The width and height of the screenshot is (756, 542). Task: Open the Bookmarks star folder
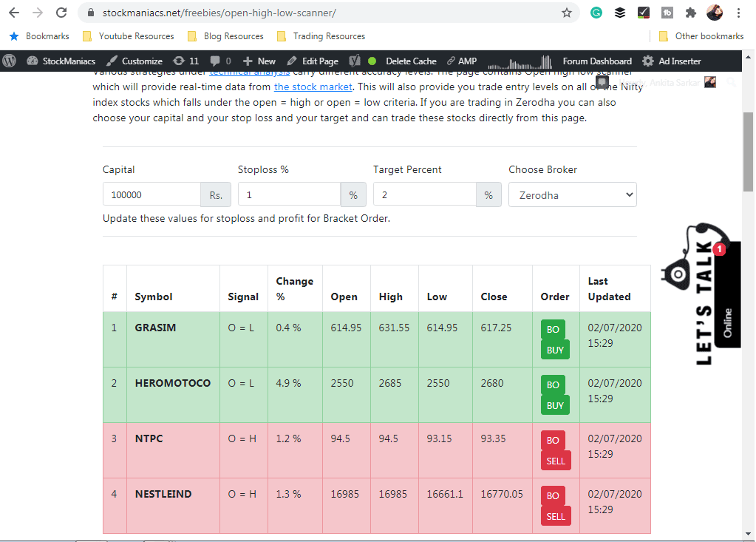tap(39, 36)
